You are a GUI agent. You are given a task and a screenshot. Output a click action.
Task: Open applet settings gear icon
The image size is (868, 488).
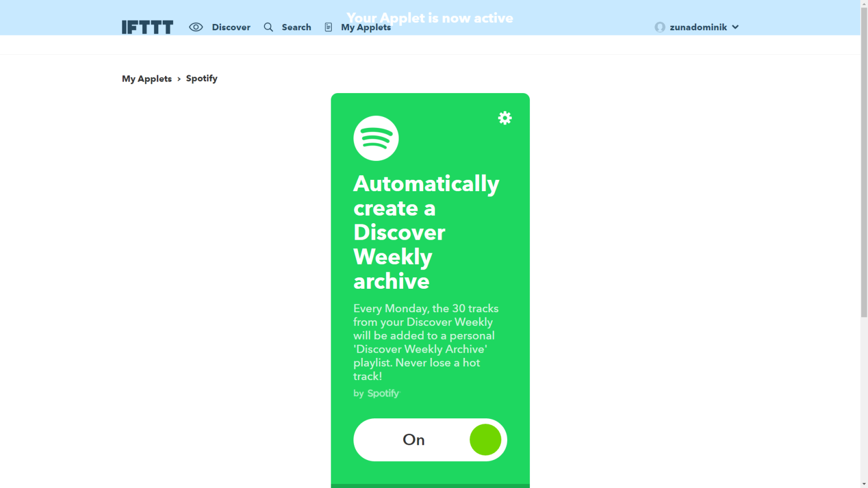click(505, 118)
